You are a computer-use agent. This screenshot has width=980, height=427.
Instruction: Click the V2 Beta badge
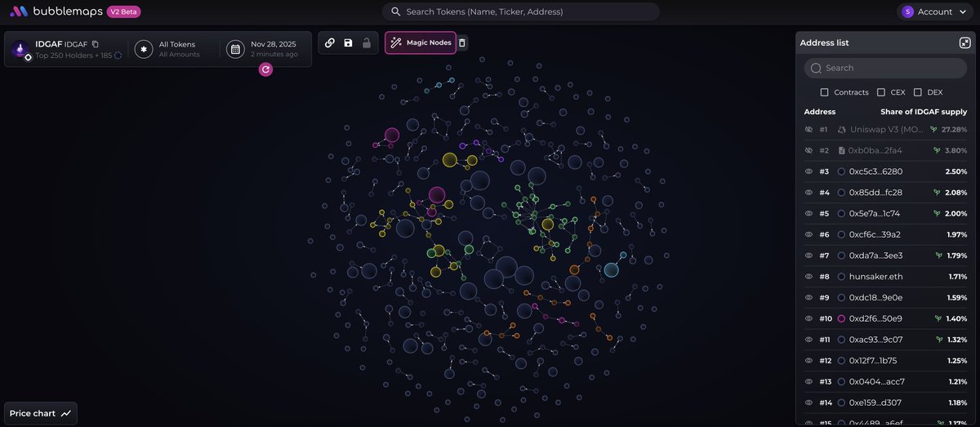(124, 11)
